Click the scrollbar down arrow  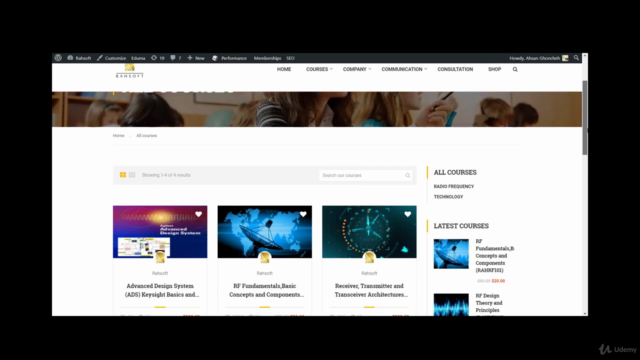(585, 313)
